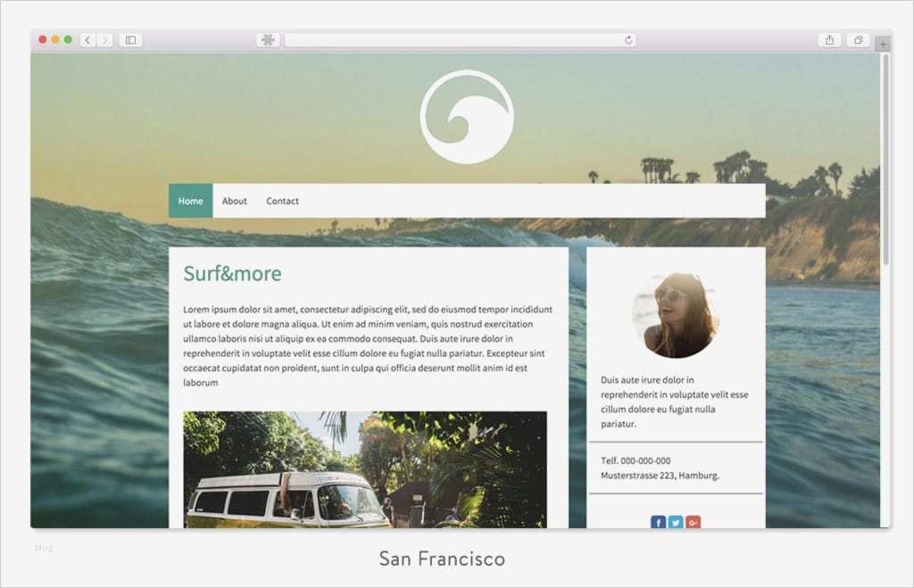Viewport: 914px width, 588px height.
Task: Toggle the Safari sidebar button
Action: pos(130,40)
